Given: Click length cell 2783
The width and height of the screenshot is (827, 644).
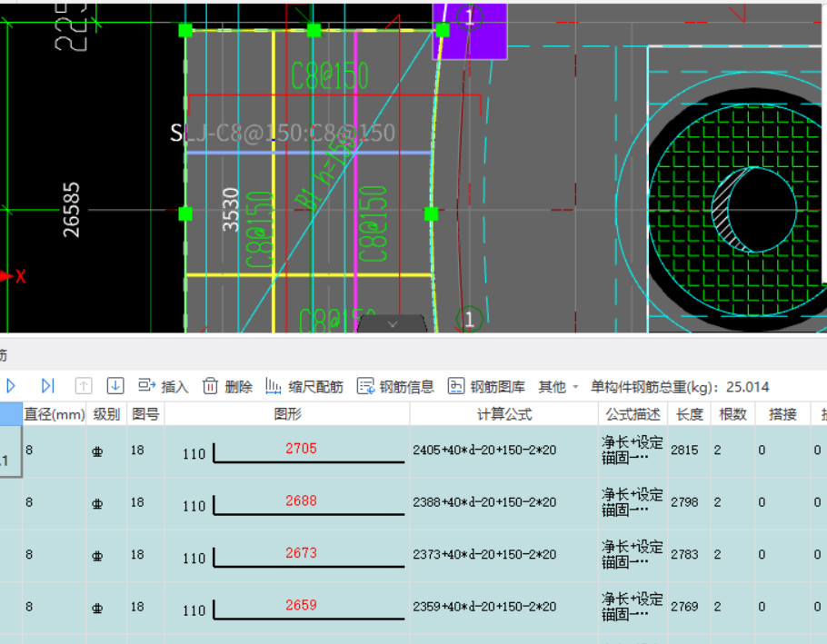Looking at the screenshot, I should [x=684, y=554].
